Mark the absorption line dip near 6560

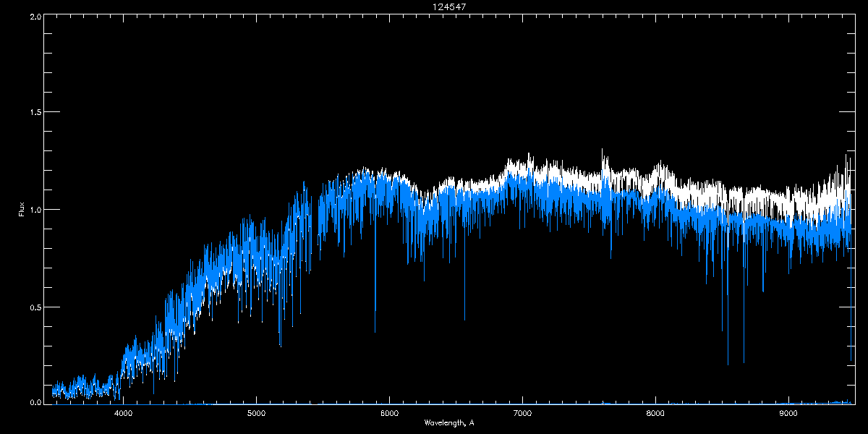(464, 319)
